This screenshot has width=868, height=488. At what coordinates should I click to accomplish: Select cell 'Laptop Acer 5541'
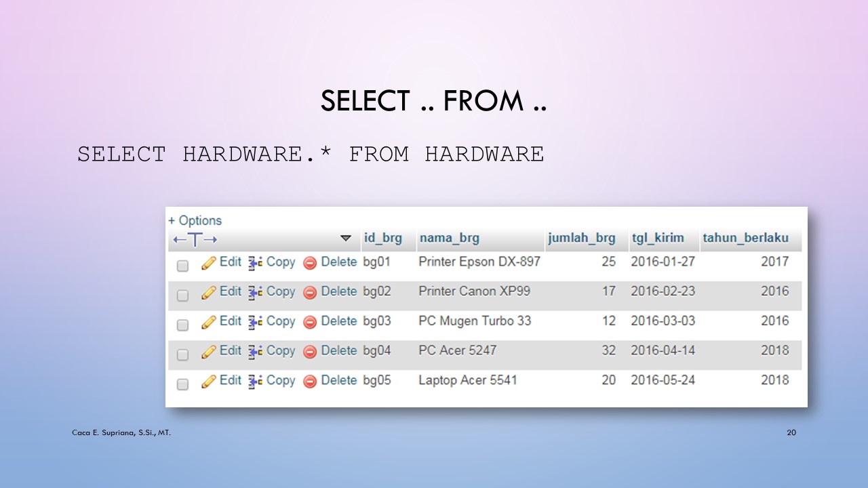pyautogui.click(x=468, y=380)
